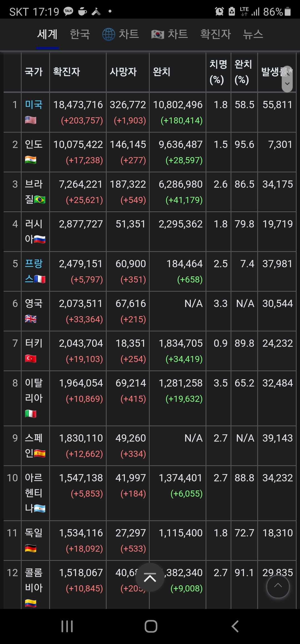Switch to the 한국 tab
Screen dimensions: 300x644
click(x=80, y=34)
